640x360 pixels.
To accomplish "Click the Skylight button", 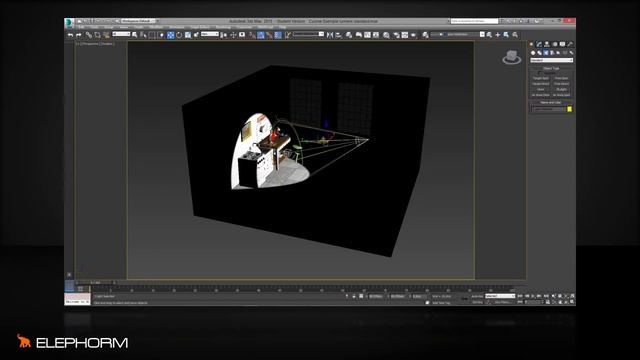I will click(x=562, y=89).
